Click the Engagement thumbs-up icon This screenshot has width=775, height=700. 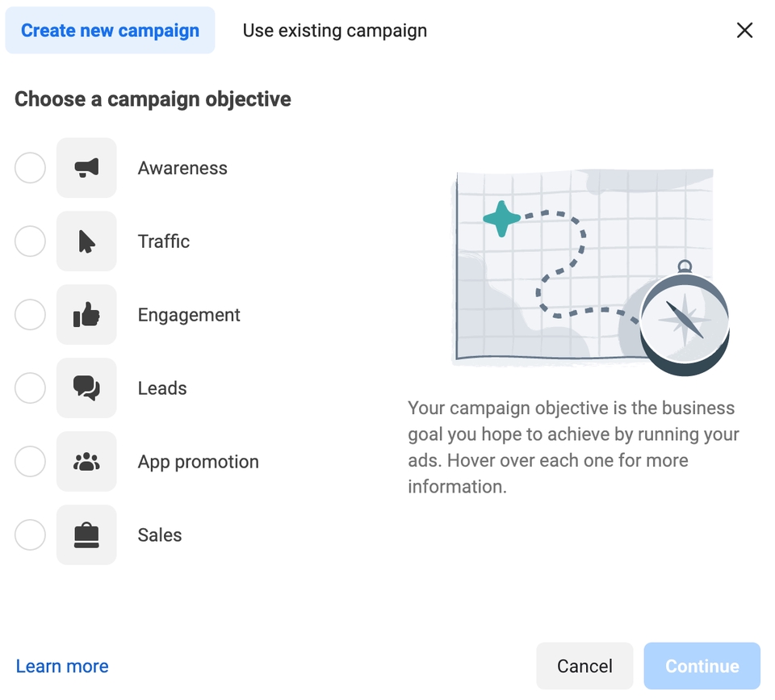tap(86, 314)
